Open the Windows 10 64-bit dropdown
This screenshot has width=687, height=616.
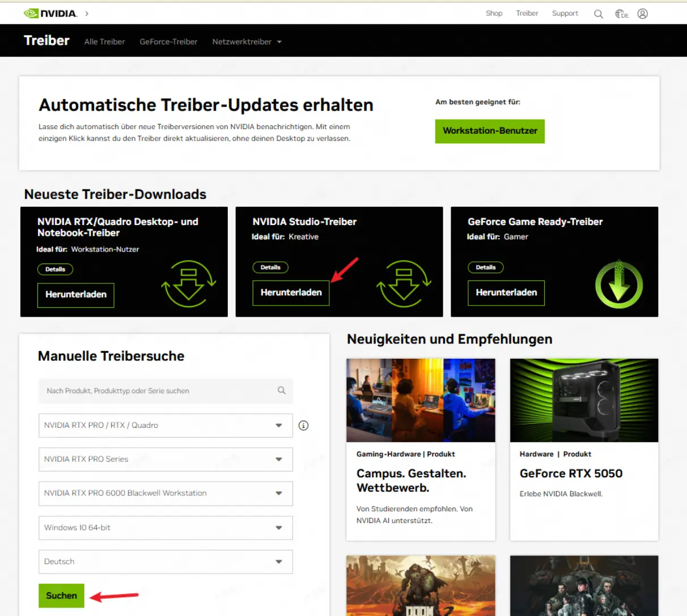[166, 528]
